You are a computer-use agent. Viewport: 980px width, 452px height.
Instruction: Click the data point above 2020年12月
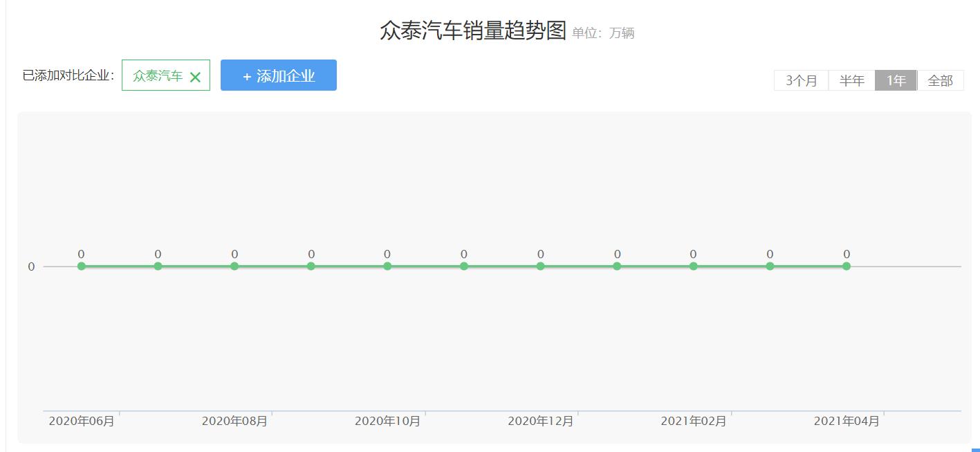541,265
